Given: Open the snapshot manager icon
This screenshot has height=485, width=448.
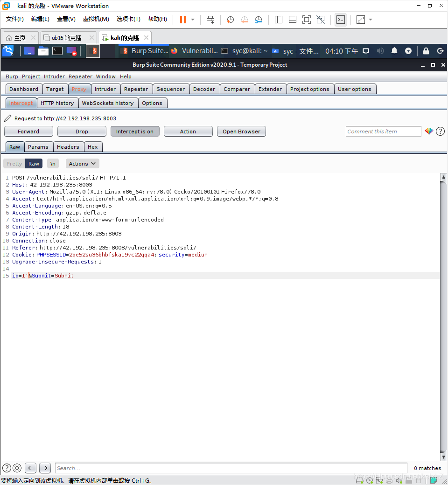Looking at the screenshot, I should pos(259,20).
